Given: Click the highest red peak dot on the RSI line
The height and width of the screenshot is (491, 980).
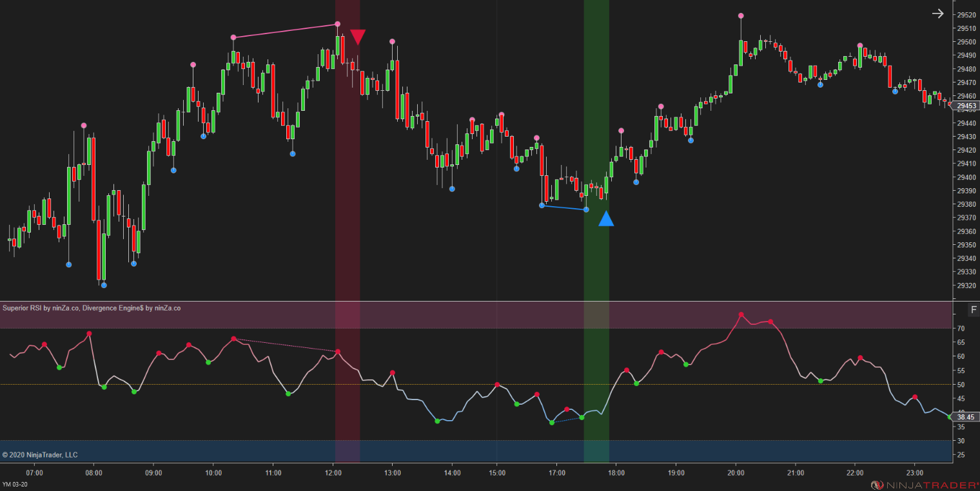Looking at the screenshot, I should (x=741, y=314).
